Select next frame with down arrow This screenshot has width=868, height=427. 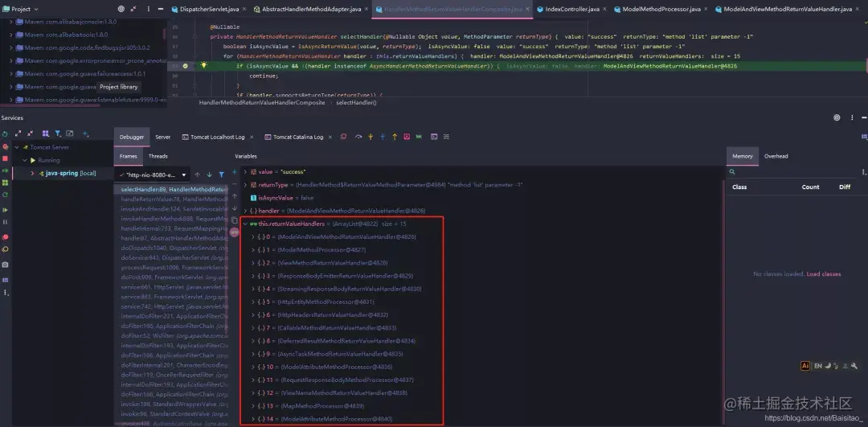coord(209,174)
